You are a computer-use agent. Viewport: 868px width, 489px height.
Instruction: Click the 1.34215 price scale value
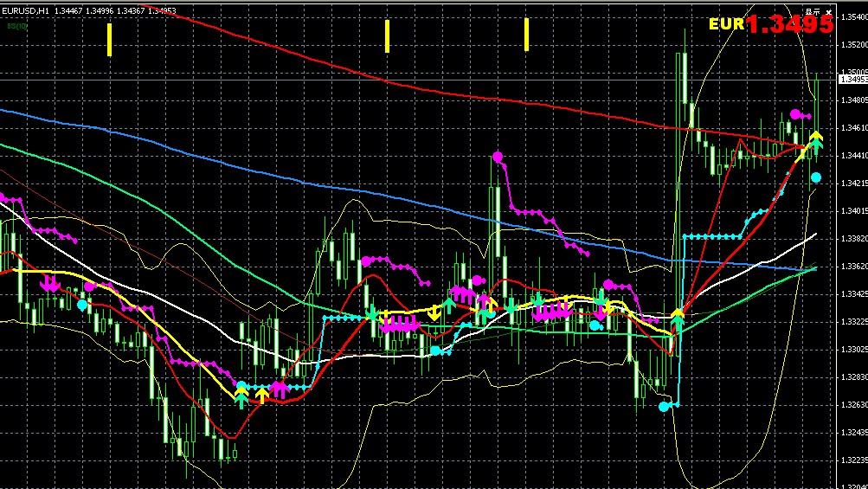[x=854, y=183]
